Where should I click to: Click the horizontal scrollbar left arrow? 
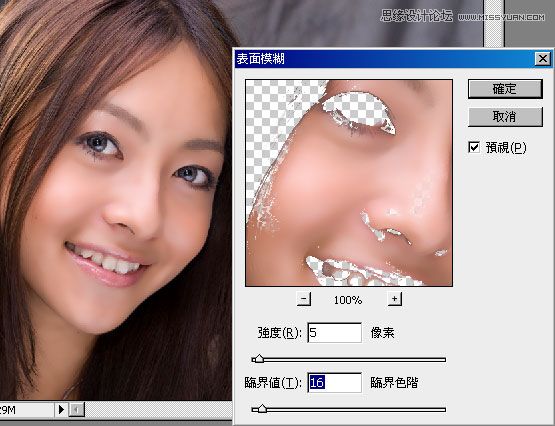click(76, 410)
